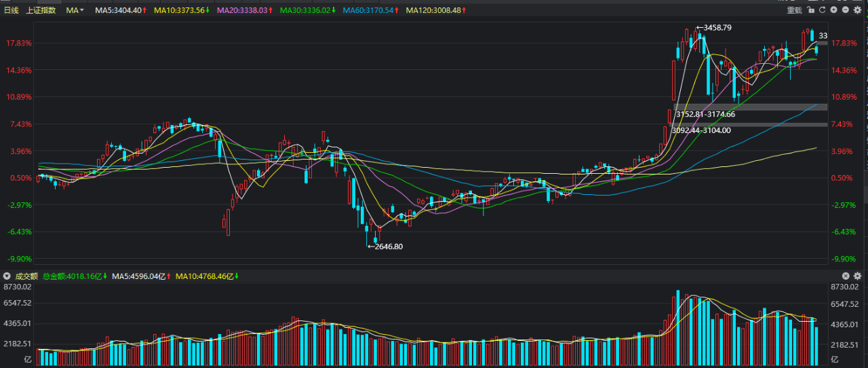The image size is (868, 368).
Task: Zoom out chart with minus icon
Action: (846, 10)
